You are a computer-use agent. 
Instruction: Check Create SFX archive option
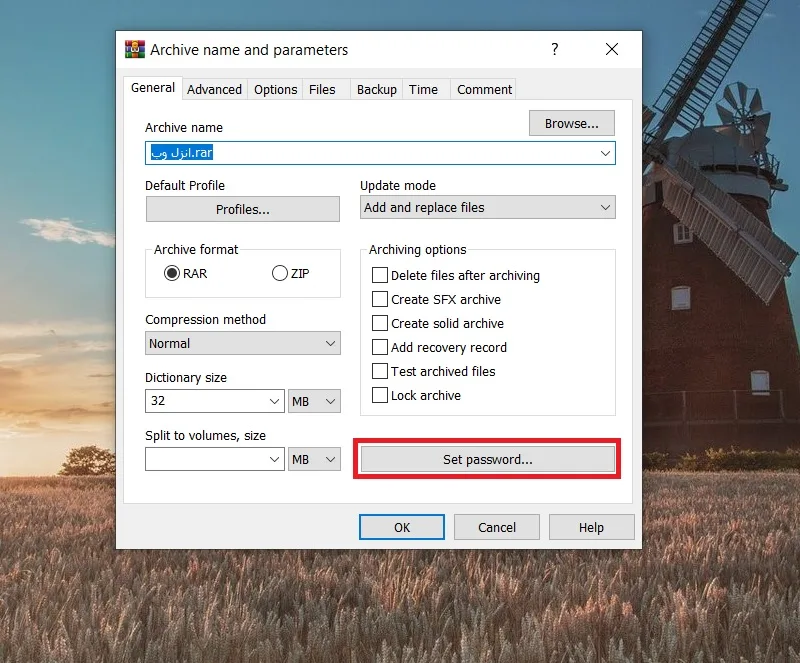click(380, 299)
